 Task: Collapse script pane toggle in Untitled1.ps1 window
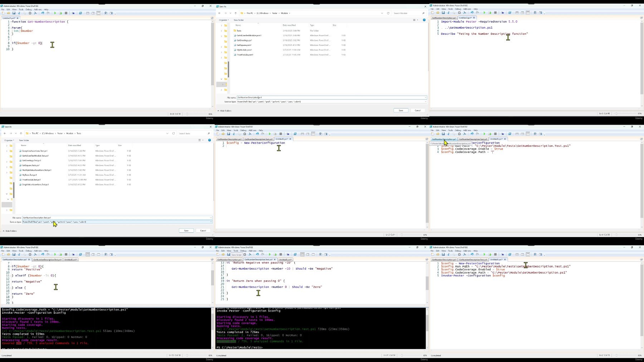(212, 18)
